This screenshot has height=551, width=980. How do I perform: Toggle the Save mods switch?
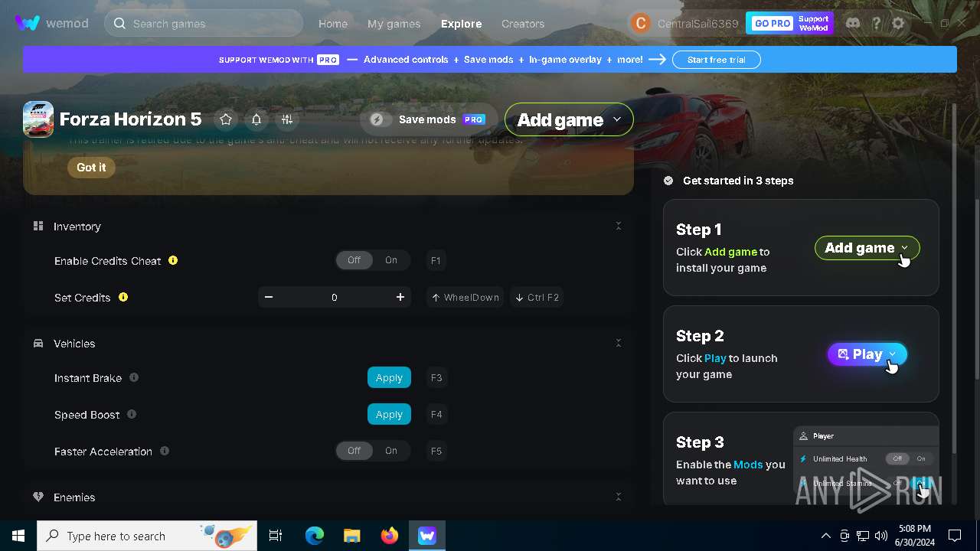point(381,119)
